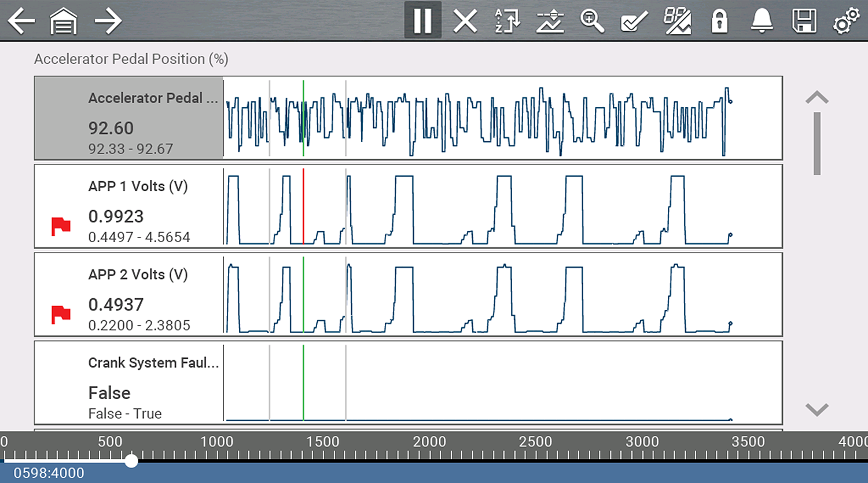Screen dimensions: 868x483
Task: Click the forward arrow icon
Action: pyautogui.click(x=108, y=21)
